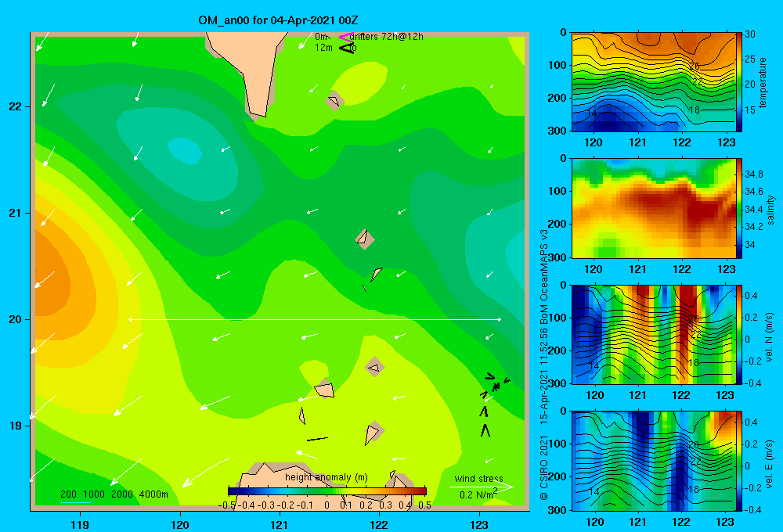Click the "1000" bathymetry legend value

point(94,494)
